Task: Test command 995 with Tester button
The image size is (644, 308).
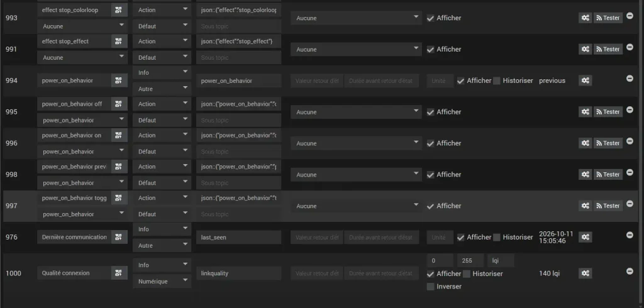Action: [x=608, y=112]
